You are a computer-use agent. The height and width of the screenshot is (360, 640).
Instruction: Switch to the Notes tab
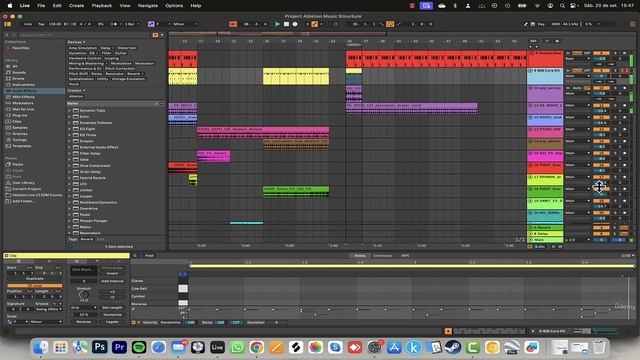[x=360, y=256]
